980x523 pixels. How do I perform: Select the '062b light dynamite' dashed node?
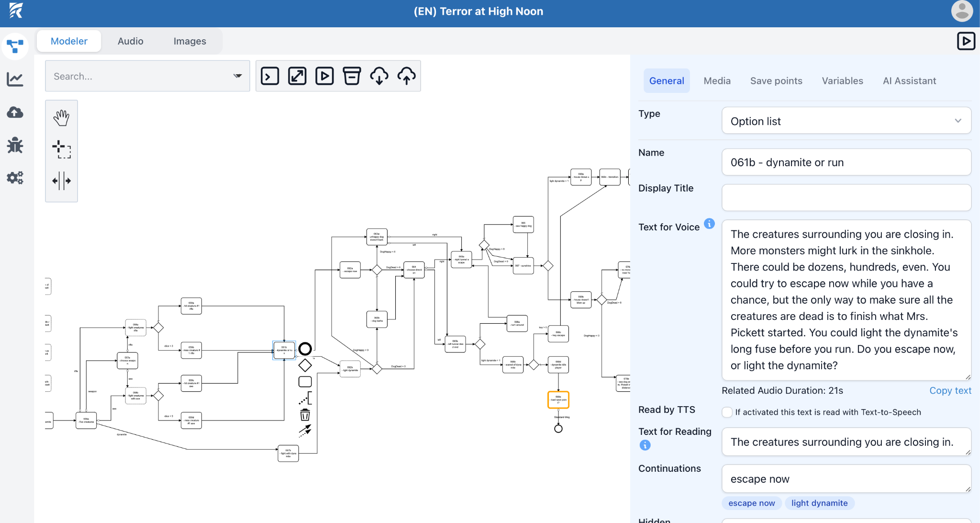(350, 369)
